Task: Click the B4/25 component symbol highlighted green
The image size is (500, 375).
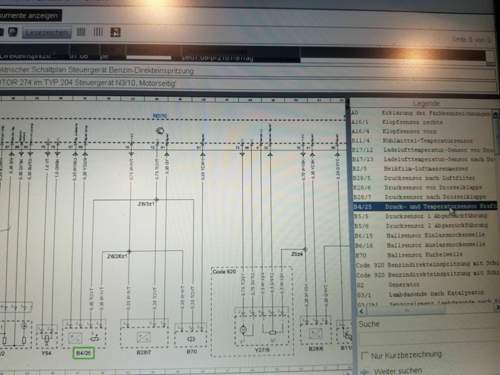Action: click(x=84, y=353)
